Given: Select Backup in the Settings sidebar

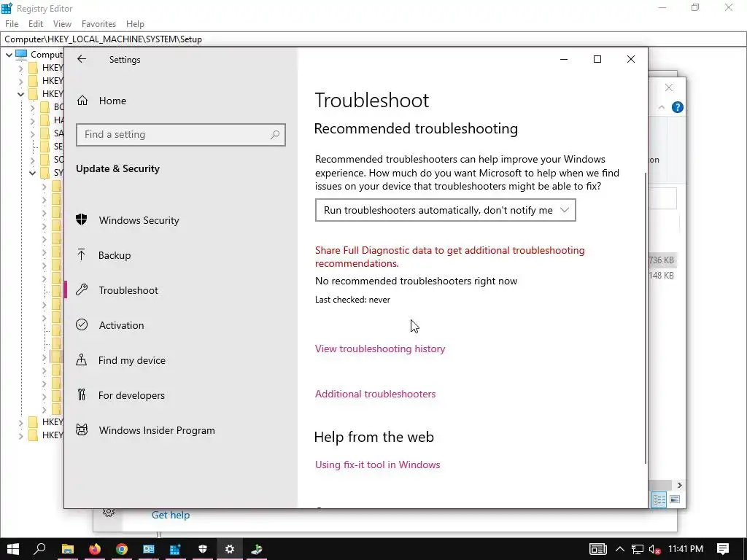Looking at the screenshot, I should coord(115,255).
